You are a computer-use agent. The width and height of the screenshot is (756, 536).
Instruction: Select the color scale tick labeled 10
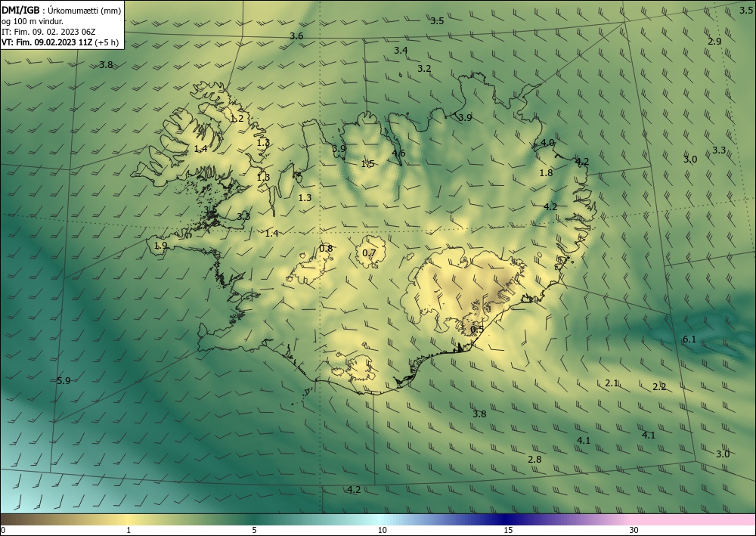(382, 530)
